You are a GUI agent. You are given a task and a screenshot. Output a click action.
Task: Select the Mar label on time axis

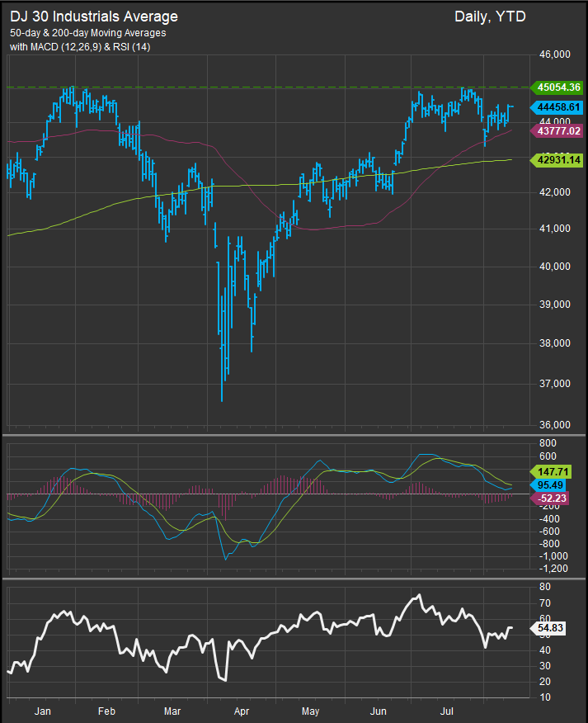172,710
